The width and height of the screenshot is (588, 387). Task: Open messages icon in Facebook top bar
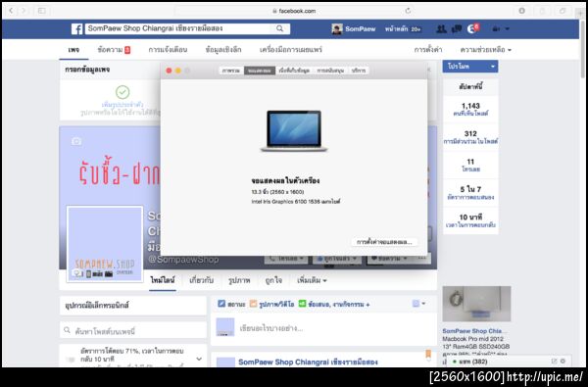(x=457, y=28)
